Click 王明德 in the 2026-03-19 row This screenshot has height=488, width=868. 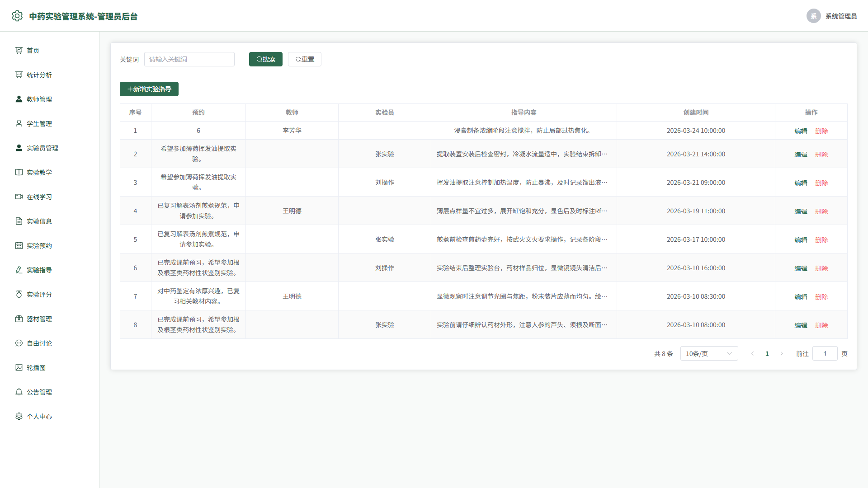point(292,211)
